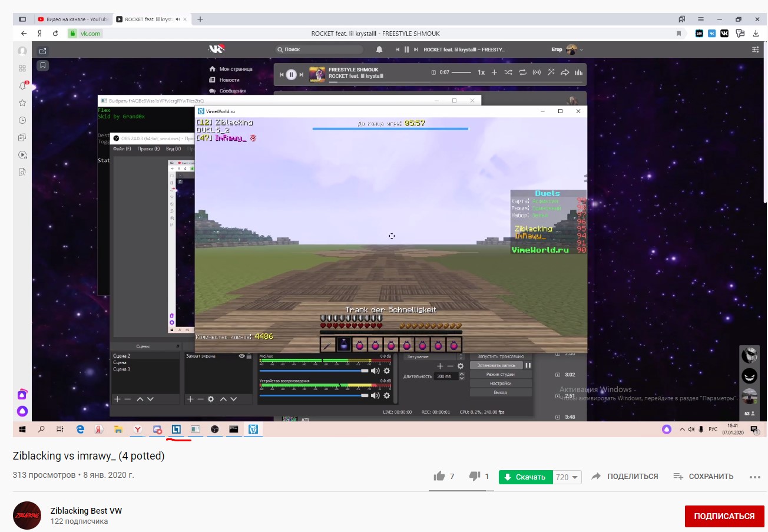Click the bookmark icon in address bar

pos(679,34)
